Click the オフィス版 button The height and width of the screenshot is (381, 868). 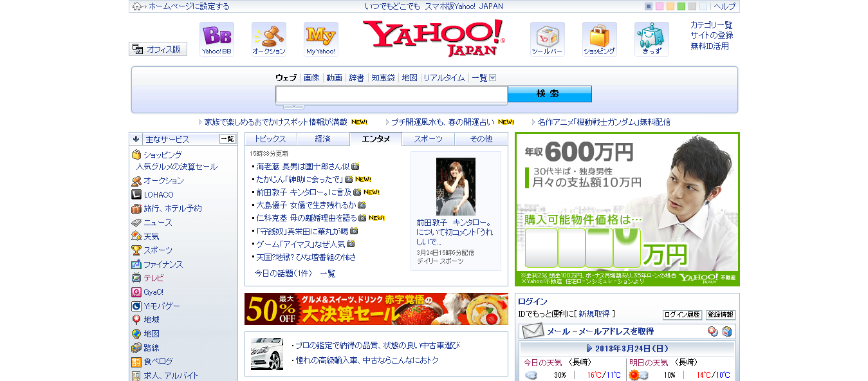point(158,49)
